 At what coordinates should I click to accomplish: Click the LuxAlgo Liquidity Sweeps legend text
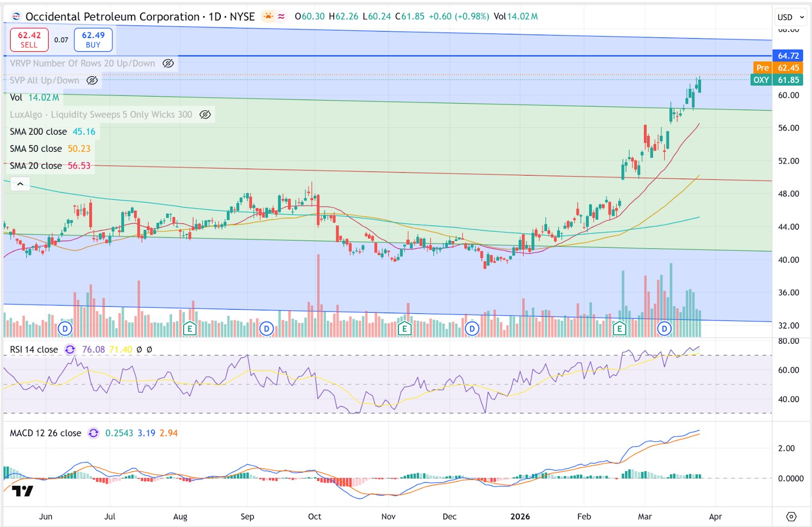tap(101, 115)
